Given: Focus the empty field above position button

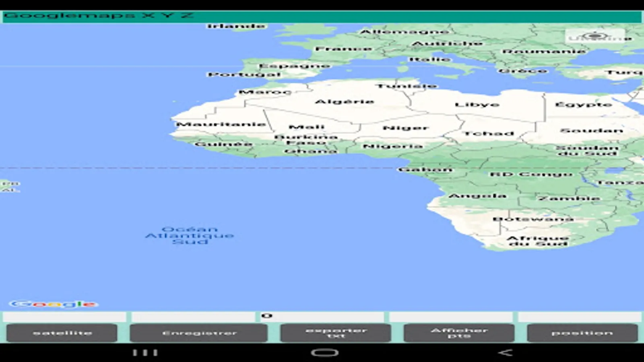Looking at the screenshot, I should pyautogui.click(x=580, y=316).
